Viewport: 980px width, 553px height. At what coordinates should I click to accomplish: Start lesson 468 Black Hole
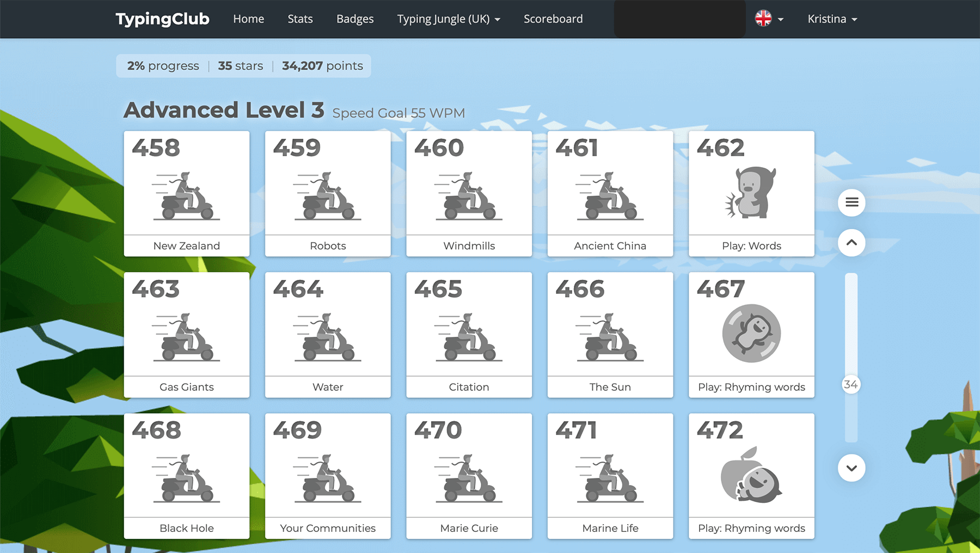point(186,476)
